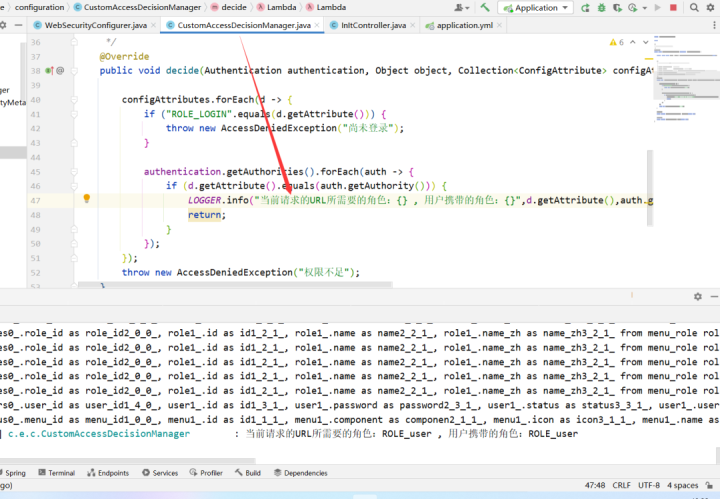Click the @ annotation gutter icon on line 38

tap(60, 71)
